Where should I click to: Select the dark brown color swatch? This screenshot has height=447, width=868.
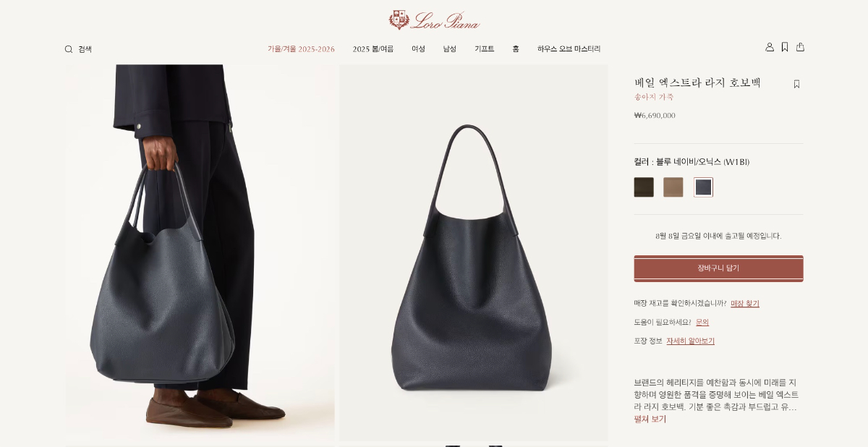[x=644, y=187]
